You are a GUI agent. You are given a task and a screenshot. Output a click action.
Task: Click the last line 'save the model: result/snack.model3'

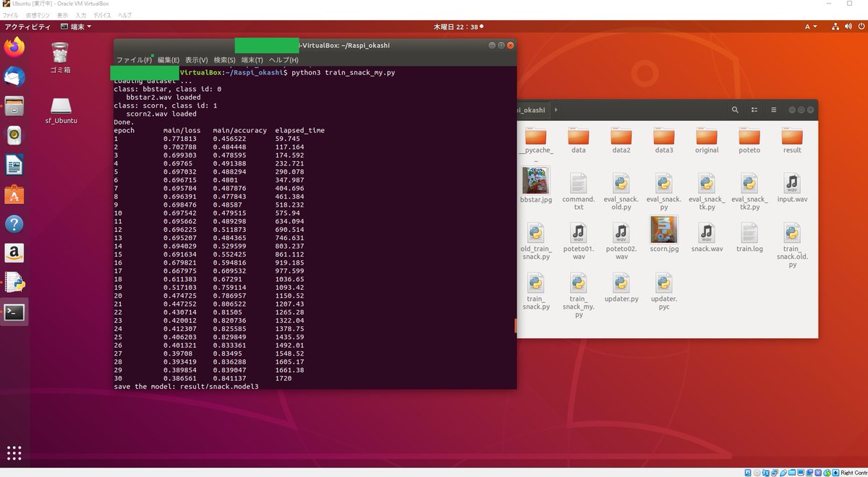pyautogui.click(x=186, y=387)
